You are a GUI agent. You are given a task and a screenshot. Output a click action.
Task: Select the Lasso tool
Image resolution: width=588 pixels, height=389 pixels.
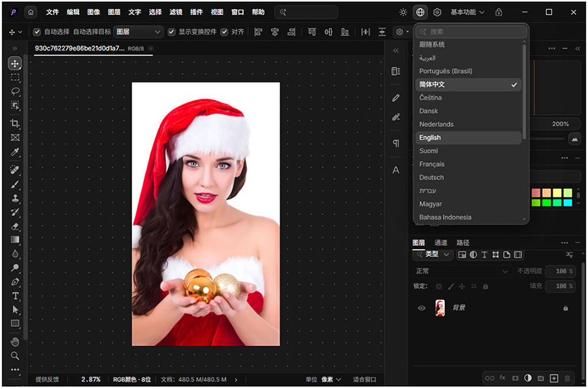coord(15,91)
